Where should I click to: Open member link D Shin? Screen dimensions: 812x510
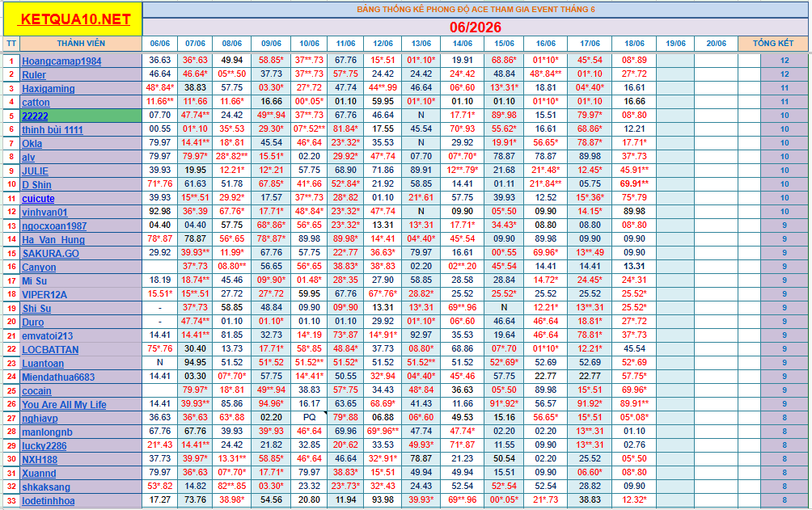click(x=36, y=185)
